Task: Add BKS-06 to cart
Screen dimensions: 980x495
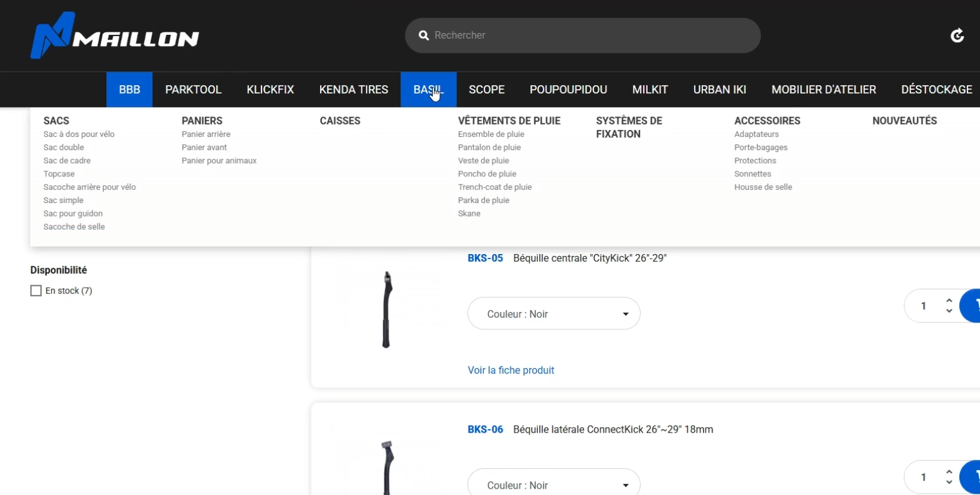Action: [x=971, y=477]
